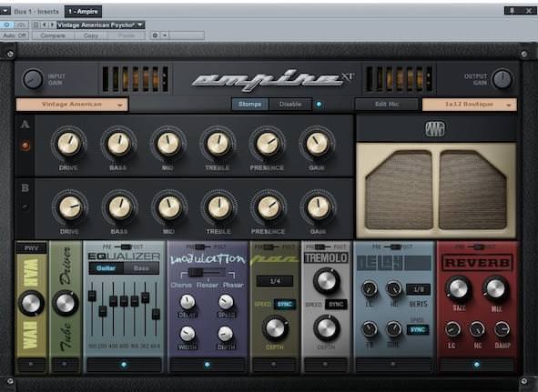The width and height of the screenshot is (538, 392).
Task: Open the Vintage American Psycho preset menu
Action: point(100,25)
